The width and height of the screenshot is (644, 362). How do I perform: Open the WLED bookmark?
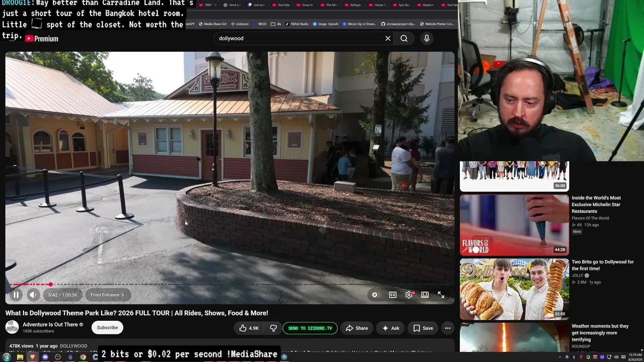pos(260,24)
